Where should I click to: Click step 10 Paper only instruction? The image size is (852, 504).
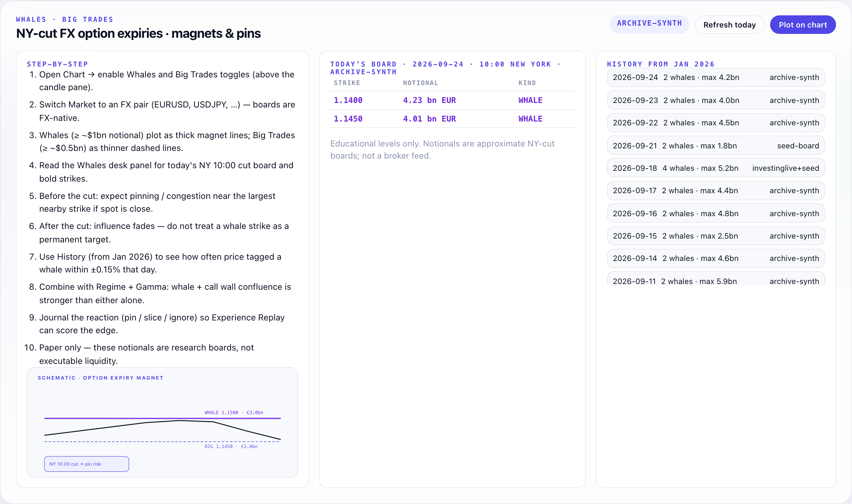pos(146,354)
